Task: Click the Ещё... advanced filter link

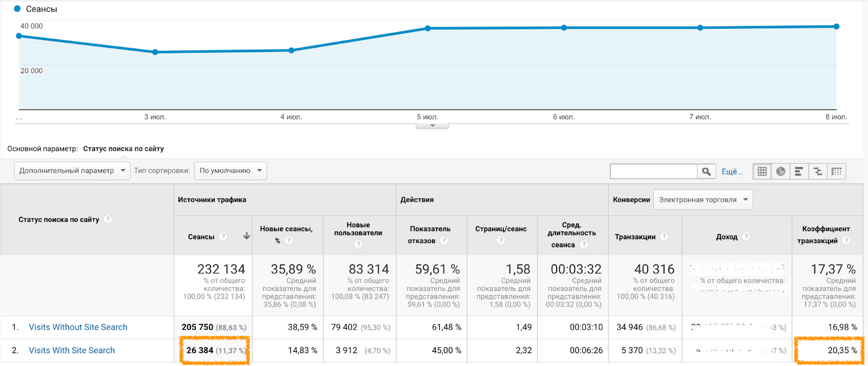Action: pyautogui.click(x=732, y=171)
